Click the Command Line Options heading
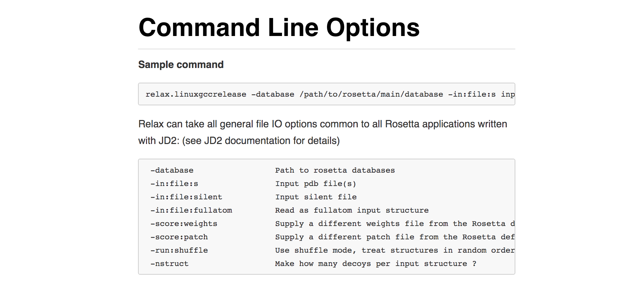Viewport: 644px width, 284px height. [279, 28]
